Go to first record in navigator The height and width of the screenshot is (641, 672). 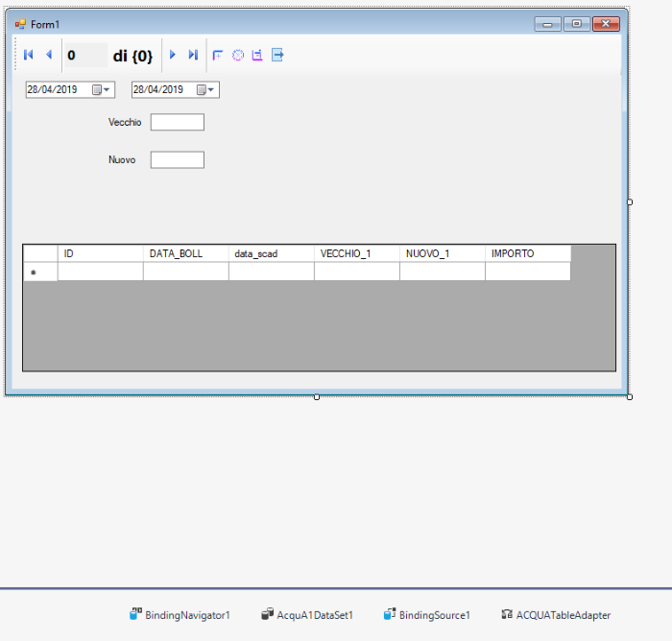point(28,55)
